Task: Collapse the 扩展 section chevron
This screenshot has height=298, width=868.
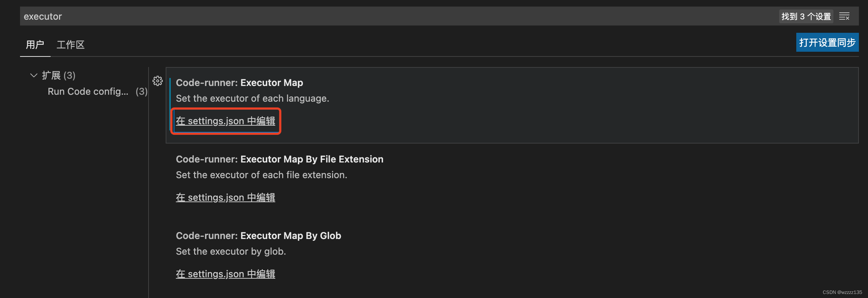Action: click(x=34, y=75)
